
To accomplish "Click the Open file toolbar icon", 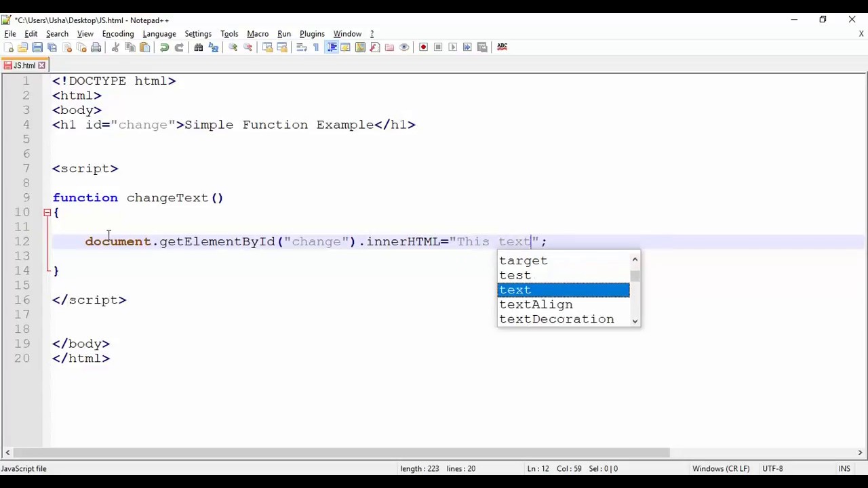I will point(22,47).
